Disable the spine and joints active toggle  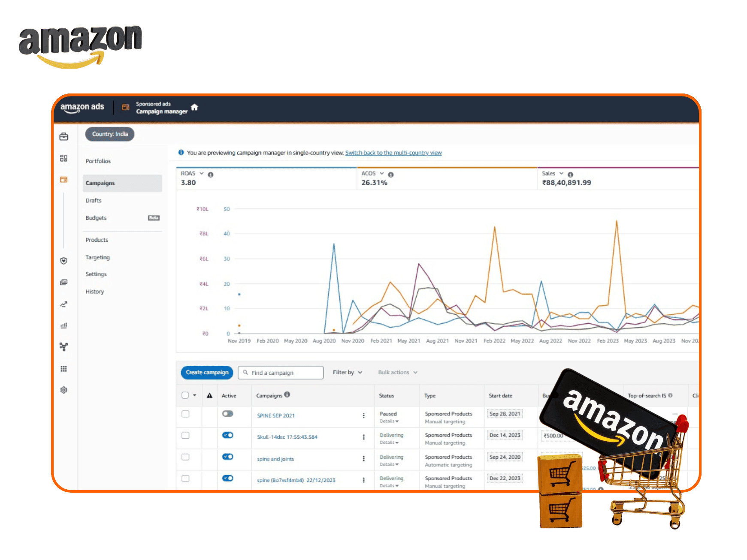pos(228,457)
